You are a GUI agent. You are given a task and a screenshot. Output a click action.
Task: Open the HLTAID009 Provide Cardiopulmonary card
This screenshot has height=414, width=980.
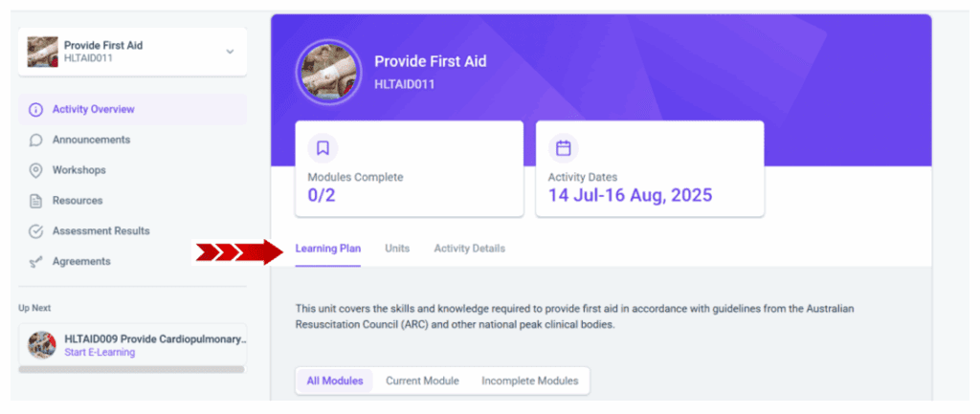point(132,345)
